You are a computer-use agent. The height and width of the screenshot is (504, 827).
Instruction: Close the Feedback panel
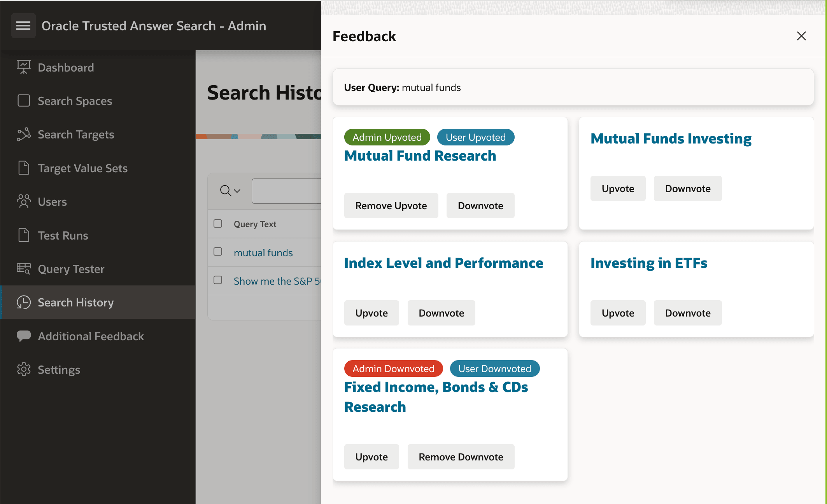[x=801, y=36]
